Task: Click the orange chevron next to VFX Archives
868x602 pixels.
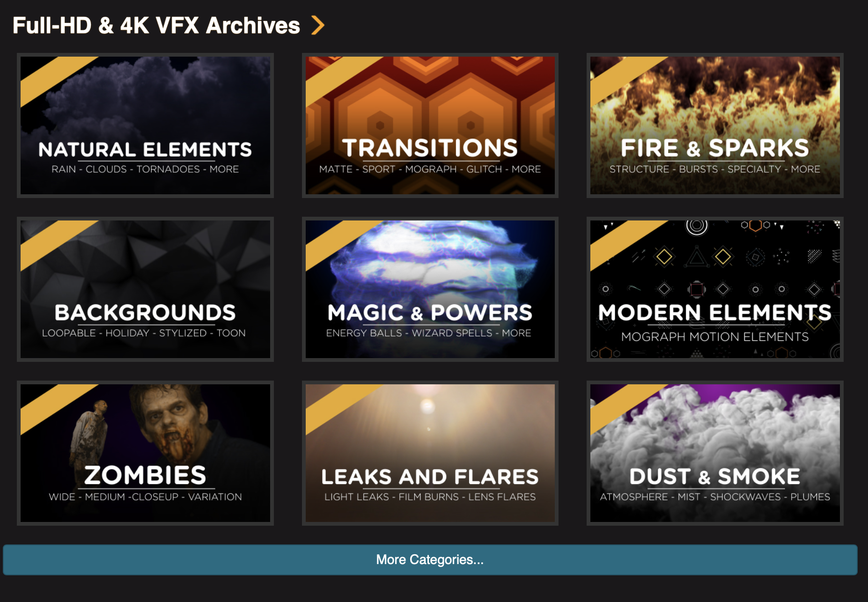Action: coord(318,25)
